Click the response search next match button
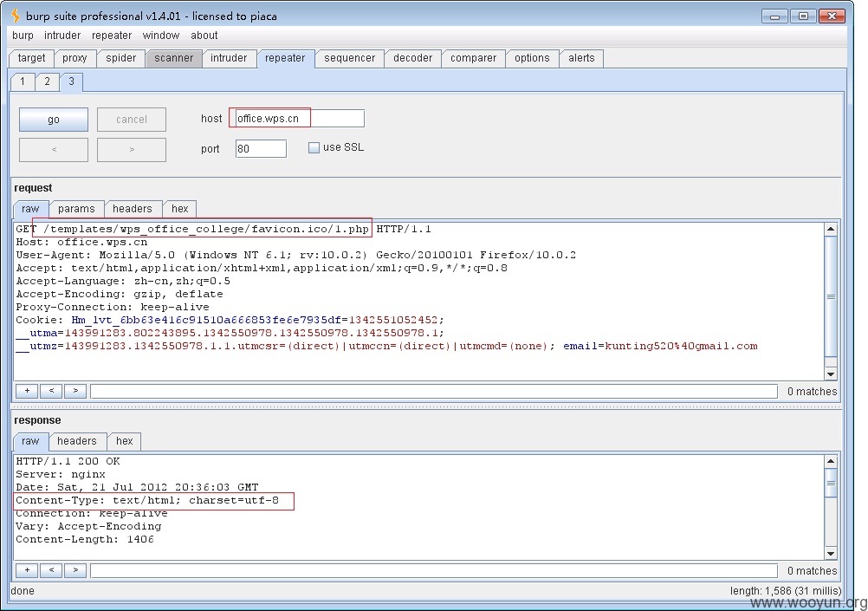 (x=75, y=570)
